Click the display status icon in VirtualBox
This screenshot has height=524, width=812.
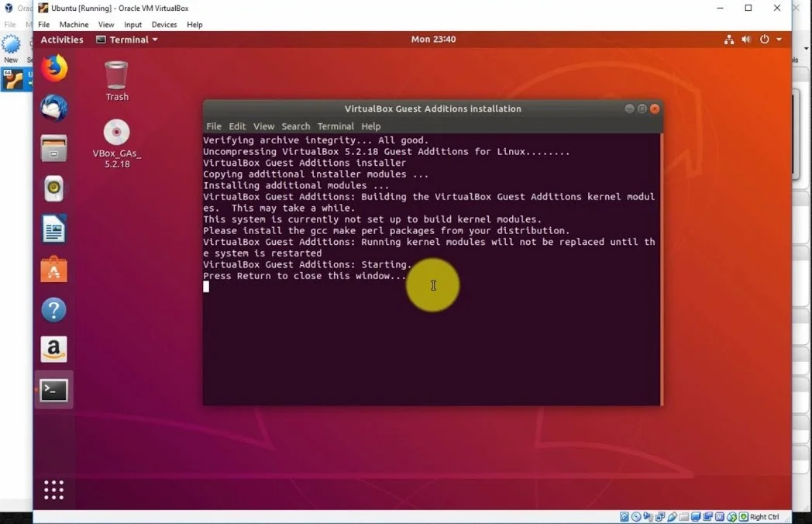click(x=696, y=517)
